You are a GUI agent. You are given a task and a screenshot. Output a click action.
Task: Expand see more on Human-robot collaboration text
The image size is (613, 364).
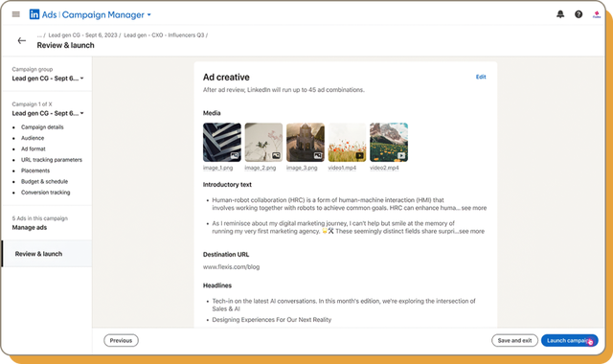(474, 208)
